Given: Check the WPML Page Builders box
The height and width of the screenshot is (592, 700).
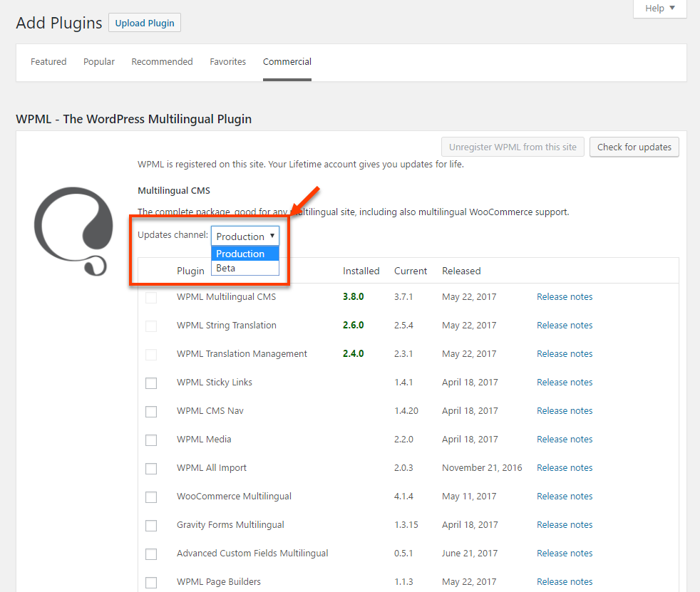Looking at the screenshot, I should (x=151, y=583).
